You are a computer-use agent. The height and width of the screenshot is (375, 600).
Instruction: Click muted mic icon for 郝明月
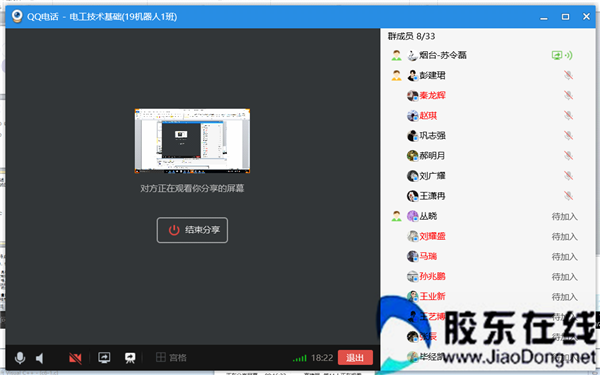point(568,156)
